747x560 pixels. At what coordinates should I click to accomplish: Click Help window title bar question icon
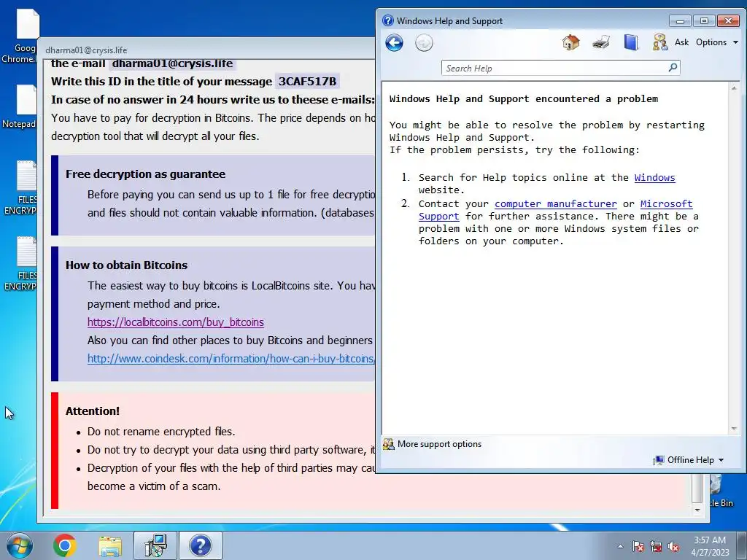click(388, 20)
